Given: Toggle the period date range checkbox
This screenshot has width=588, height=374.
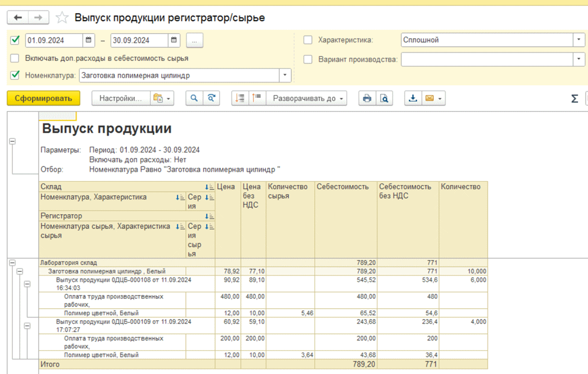Looking at the screenshot, I should pyautogui.click(x=15, y=40).
